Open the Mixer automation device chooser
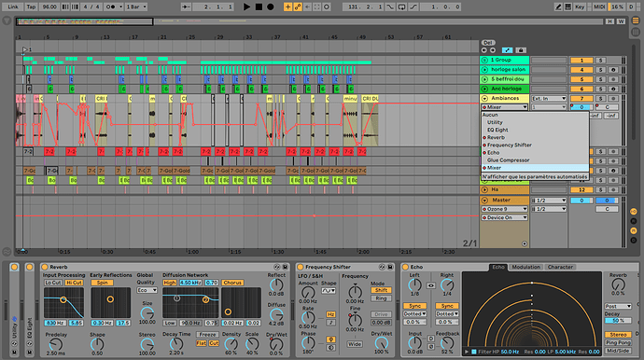The width and height of the screenshot is (644, 360). [505, 107]
